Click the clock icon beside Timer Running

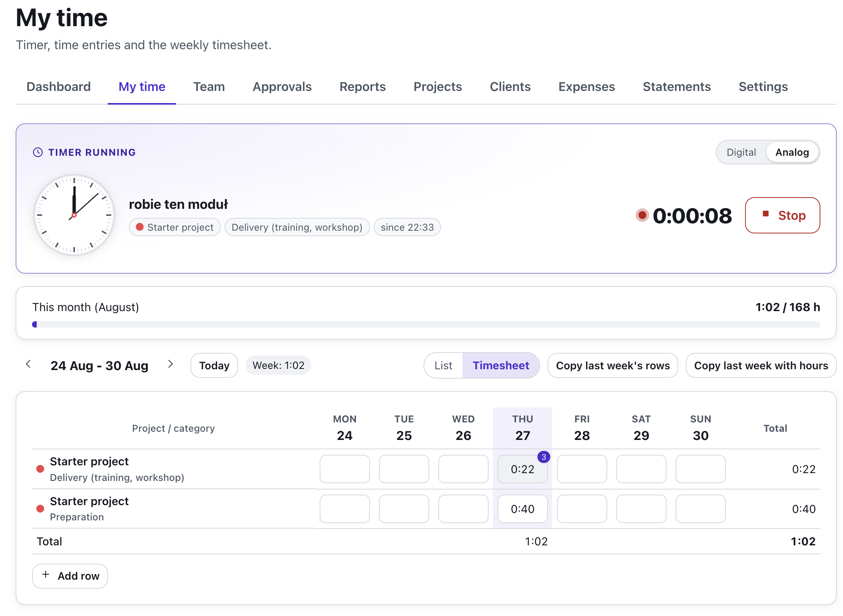(38, 152)
